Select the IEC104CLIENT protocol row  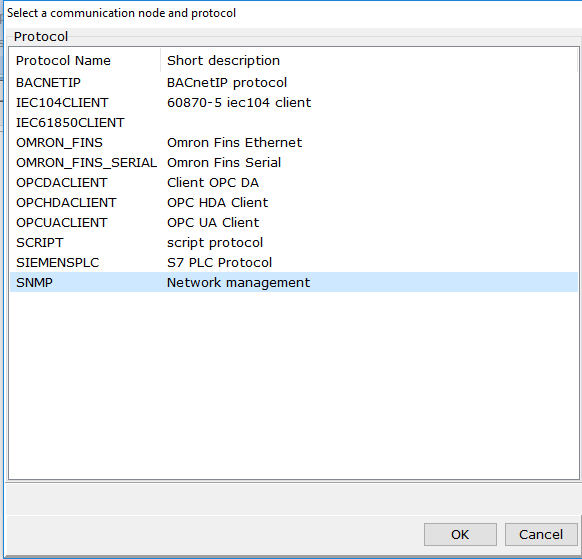294,102
